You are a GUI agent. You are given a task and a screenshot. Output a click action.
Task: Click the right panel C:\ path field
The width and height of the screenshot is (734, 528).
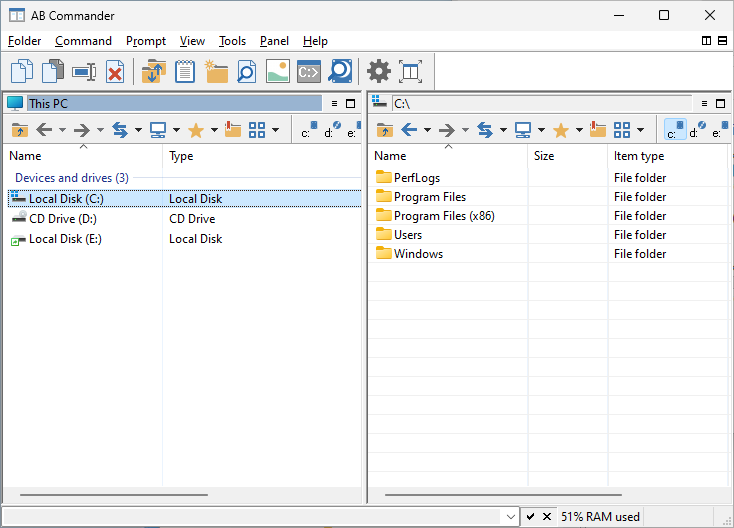coord(542,103)
